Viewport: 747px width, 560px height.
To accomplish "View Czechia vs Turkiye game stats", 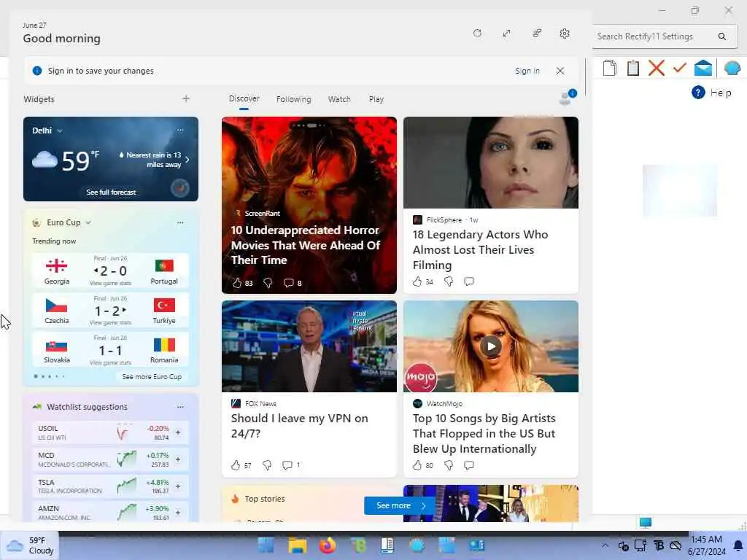I will pos(110,322).
